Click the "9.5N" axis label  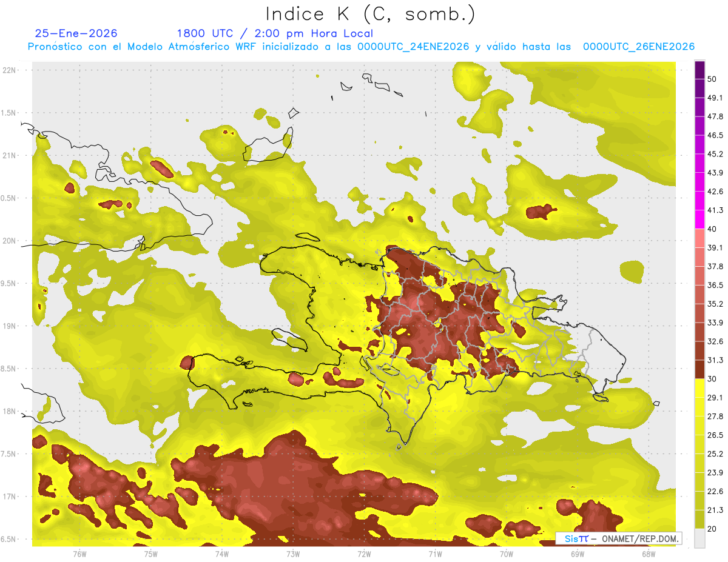tap(8, 284)
